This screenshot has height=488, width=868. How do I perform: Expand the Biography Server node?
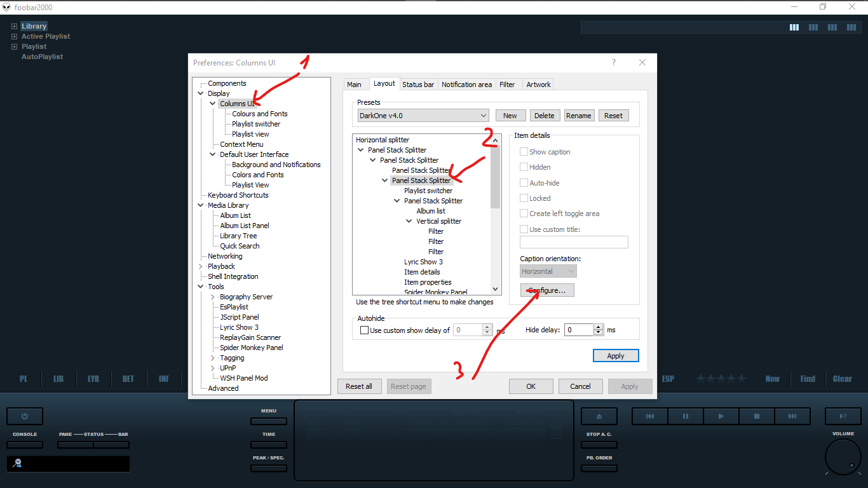tap(213, 297)
